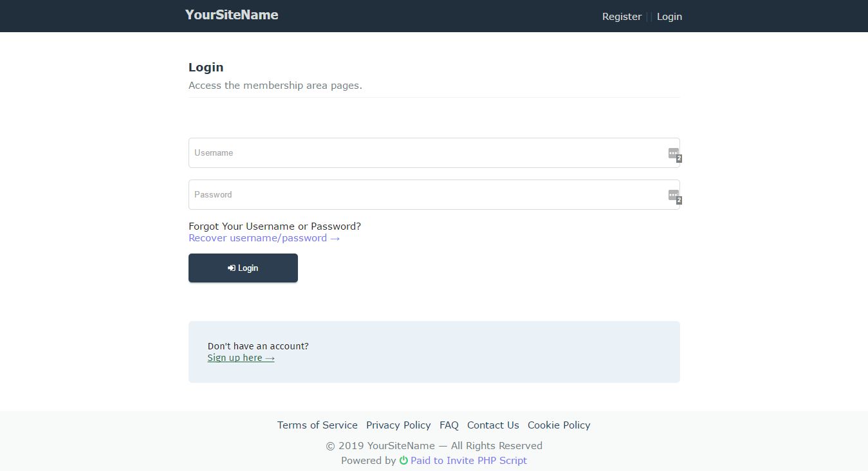Read the Cookie Policy

[x=559, y=425]
